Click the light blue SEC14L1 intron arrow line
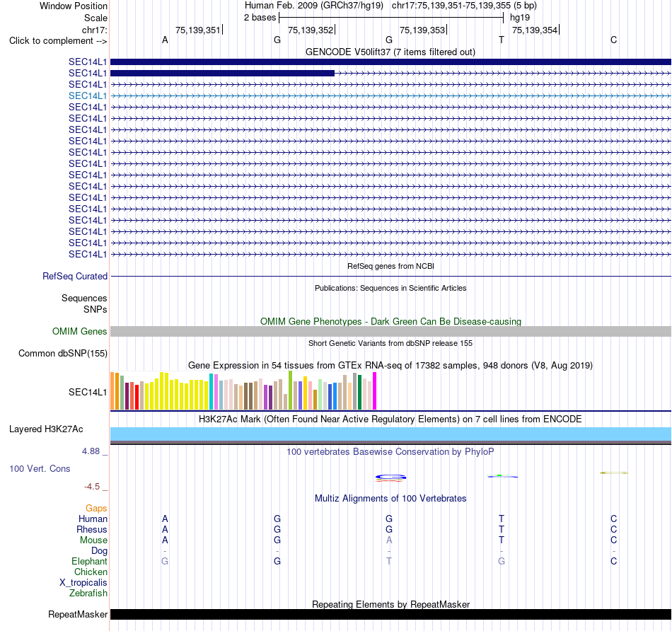The width and height of the screenshot is (672, 631). pyautogui.click(x=391, y=96)
